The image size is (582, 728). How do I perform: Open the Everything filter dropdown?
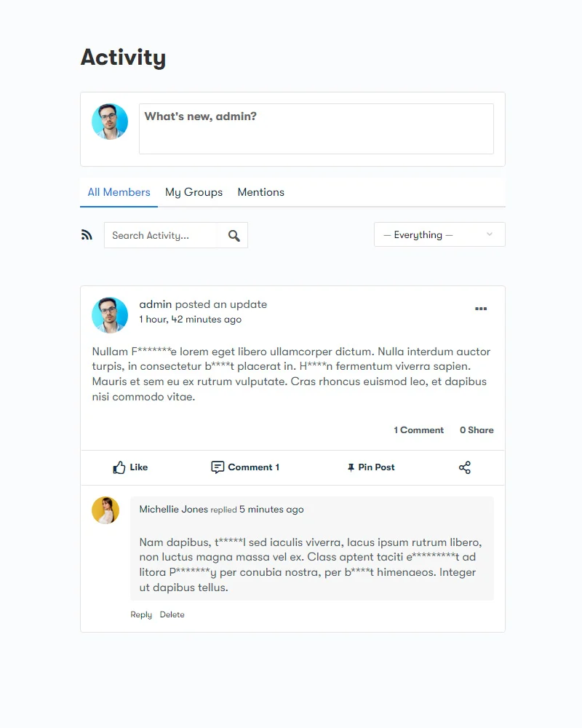pyautogui.click(x=439, y=234)
